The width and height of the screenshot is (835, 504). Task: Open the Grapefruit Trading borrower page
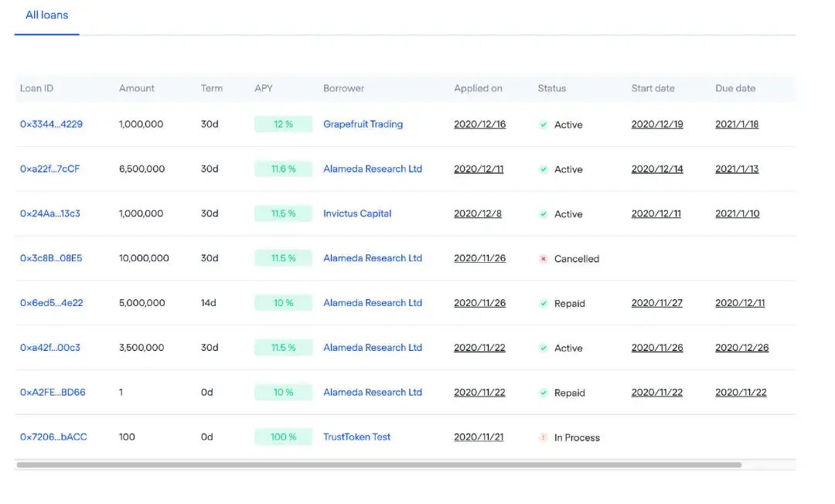coord(363,124)
